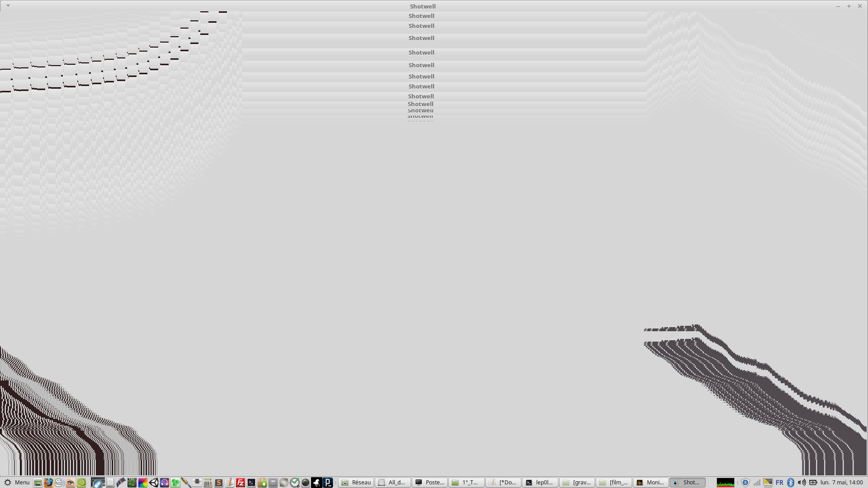
Task: Switch to the lep0l... terminal window
Action: pos(540,483)
